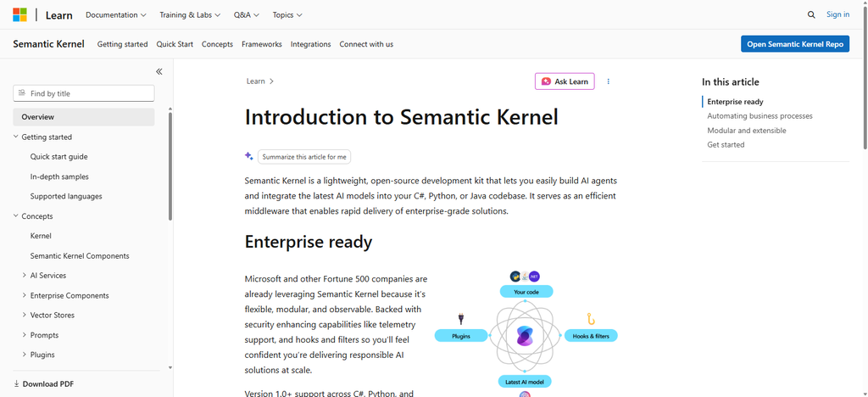Click the .NET icon above Your code
The image size is (868, 397).
pos(534,276)
